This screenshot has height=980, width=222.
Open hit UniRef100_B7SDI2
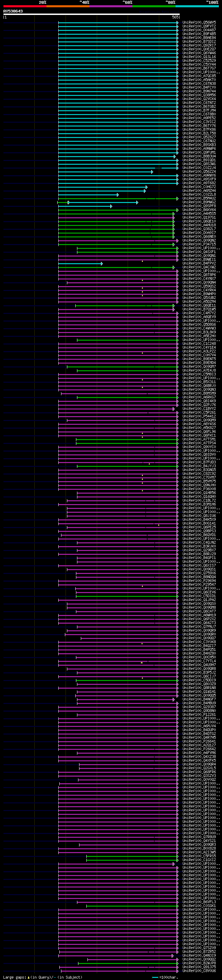(199, 41)
